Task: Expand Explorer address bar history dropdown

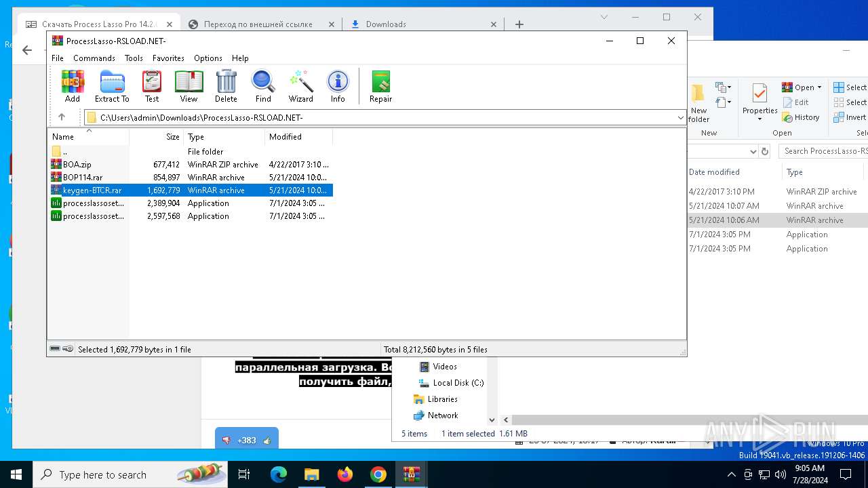Action: pyautogui.click(x=752, y=151)
